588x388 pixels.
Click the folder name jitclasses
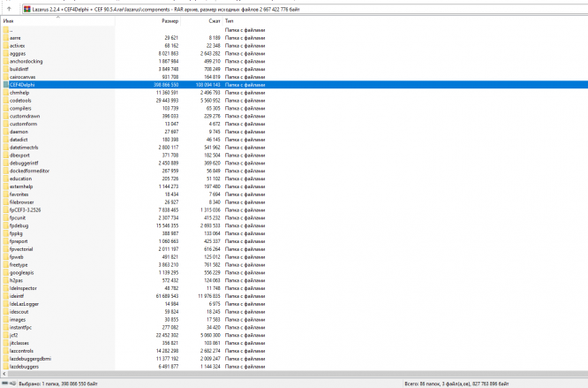click(19, 343)
